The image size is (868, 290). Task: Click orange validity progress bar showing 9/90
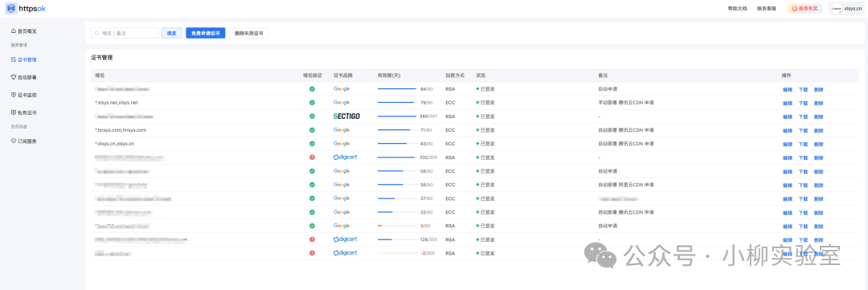point(398,226)
